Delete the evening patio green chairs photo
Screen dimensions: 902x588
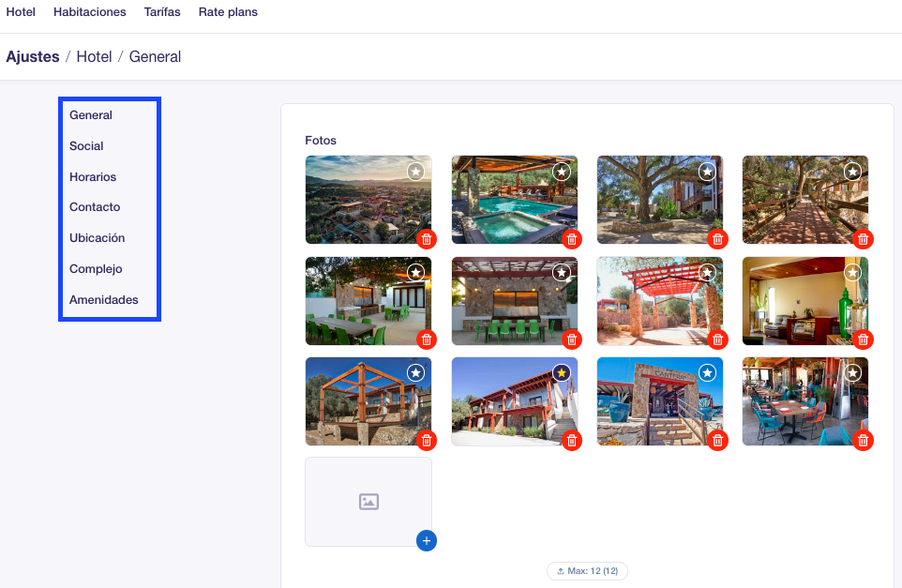(427, 340)
